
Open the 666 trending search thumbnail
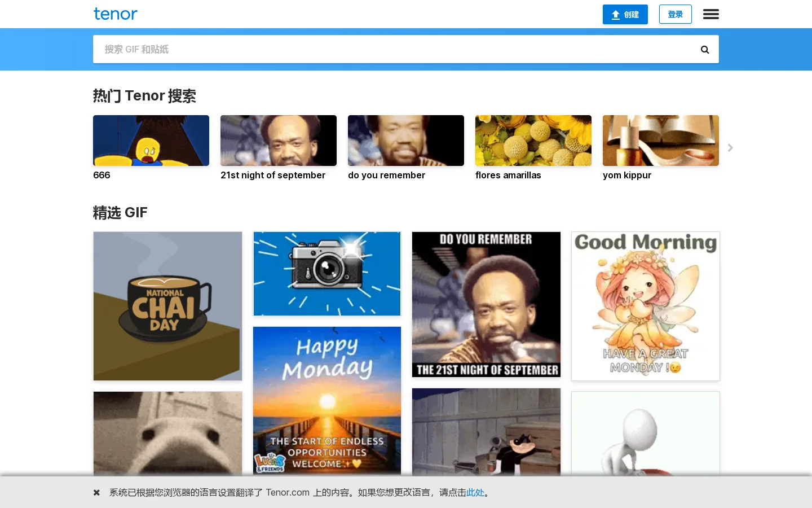pos(151,141)
